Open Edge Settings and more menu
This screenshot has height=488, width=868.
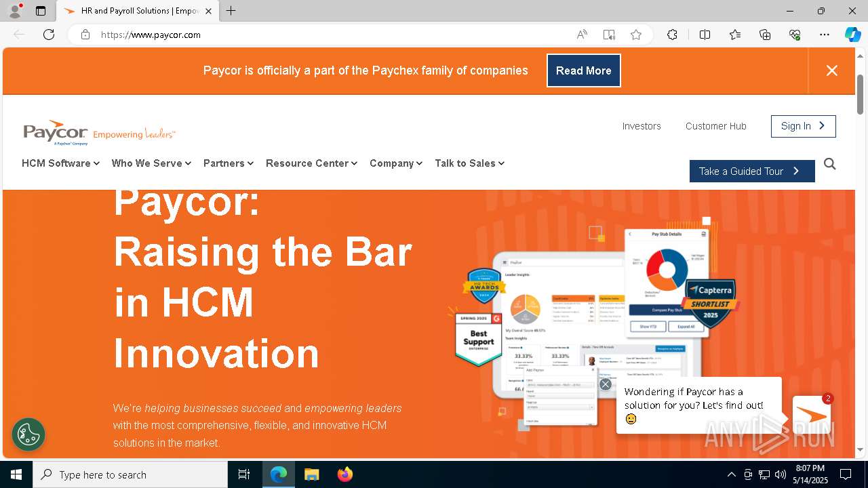(825, 35)
